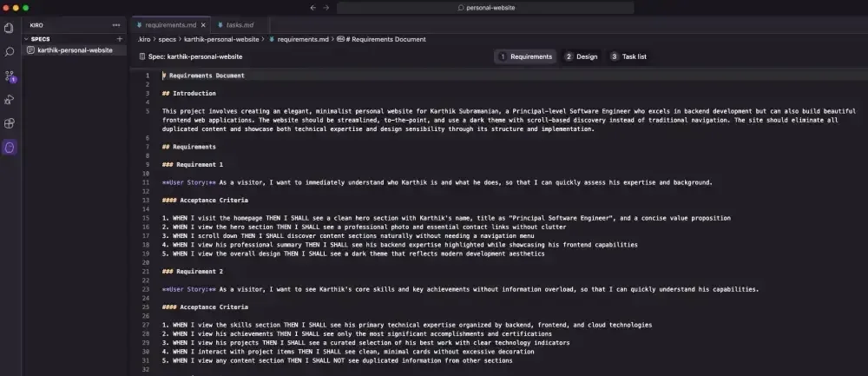Image resolution: width=868 pixels, height=376 pixels.
Task: Click the personal-website command center search field
Action: 485,8
